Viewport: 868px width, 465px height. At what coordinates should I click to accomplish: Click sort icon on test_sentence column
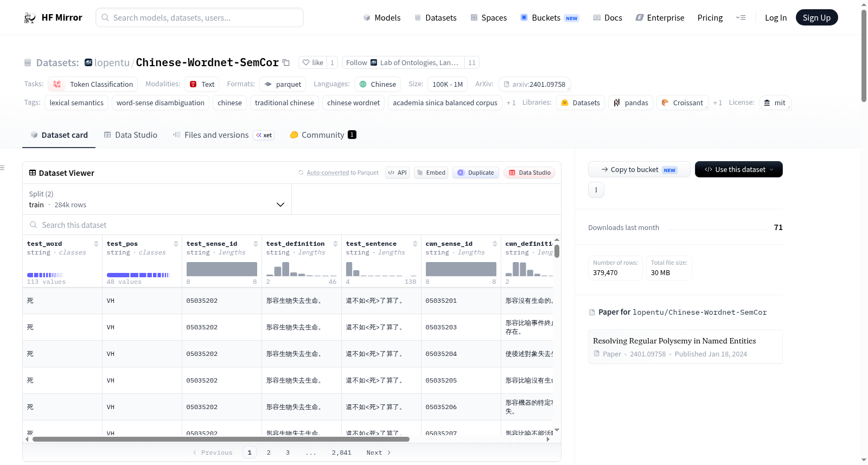point(415,244)
